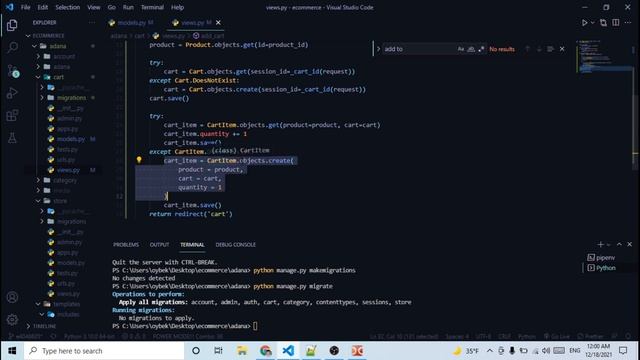Open the Run menu
The height and width of the screenshot is (360, 640).
[x=128, y=7]
